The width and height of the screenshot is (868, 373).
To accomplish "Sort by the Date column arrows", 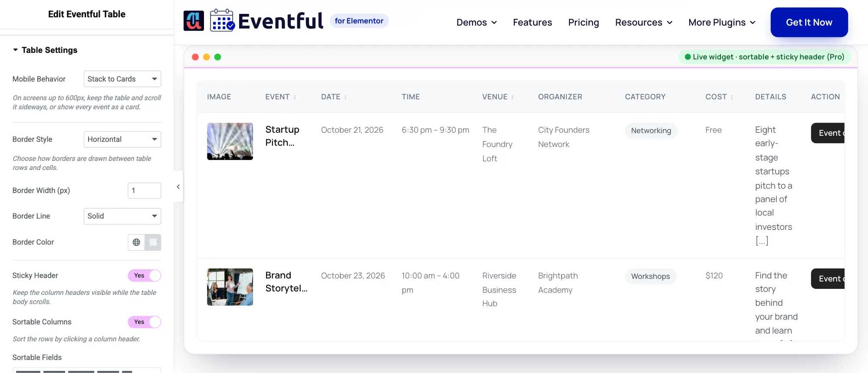I will coord(345,97).
